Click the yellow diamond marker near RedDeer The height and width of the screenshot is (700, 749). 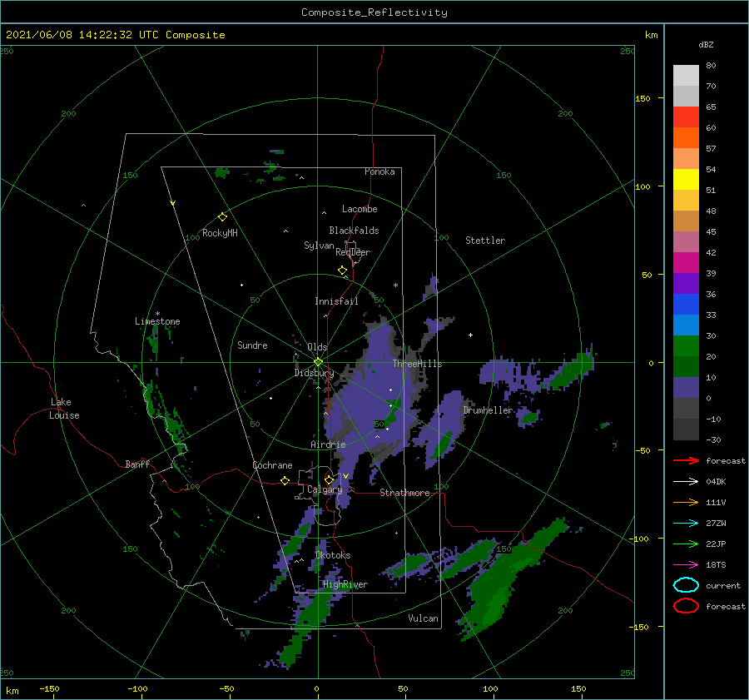342,270
